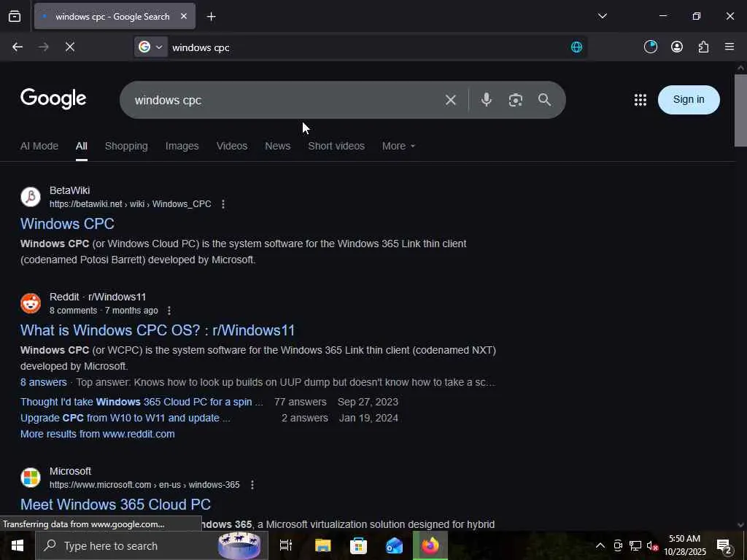Open the '8 answers' link
The height and width of the screenshot is (560, 747).
click(43, 382)
